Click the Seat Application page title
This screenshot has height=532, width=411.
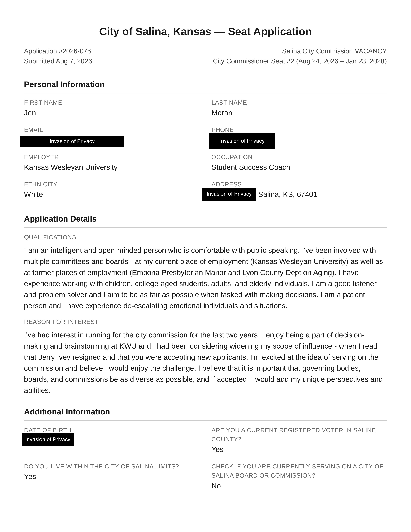coord(205,32)
